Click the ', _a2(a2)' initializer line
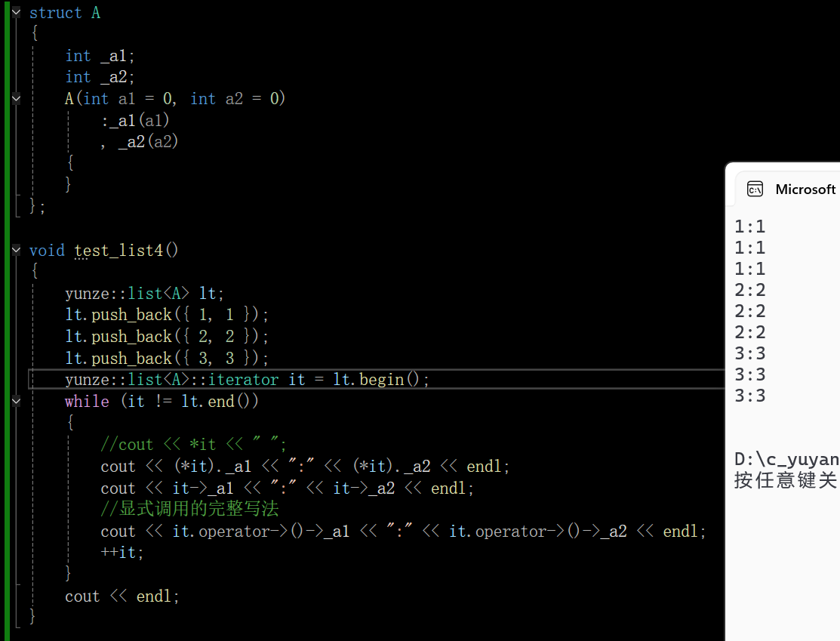 (140, 142)
